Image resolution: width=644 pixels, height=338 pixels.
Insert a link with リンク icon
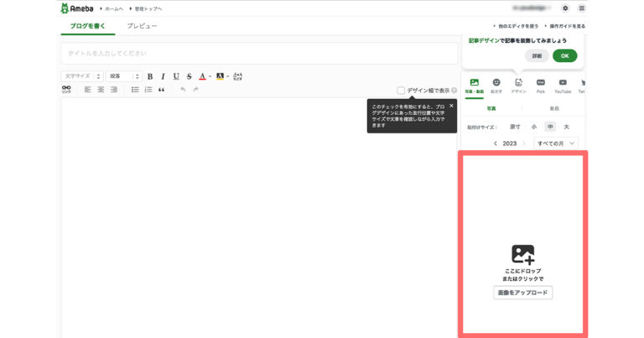click(x=66, y=89)
